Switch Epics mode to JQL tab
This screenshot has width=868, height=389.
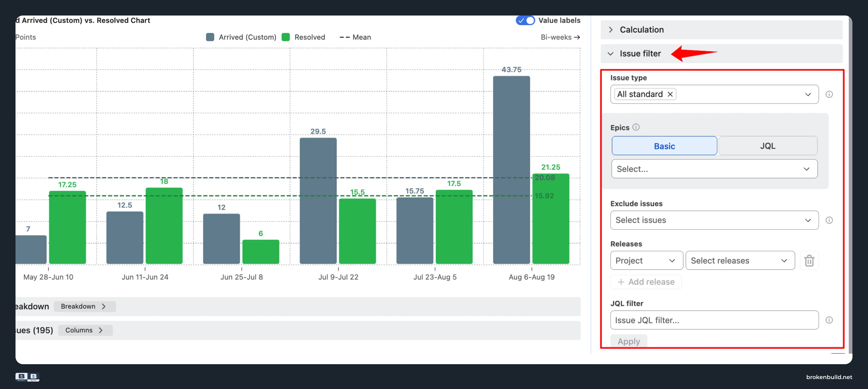click(x=768, y=145)
